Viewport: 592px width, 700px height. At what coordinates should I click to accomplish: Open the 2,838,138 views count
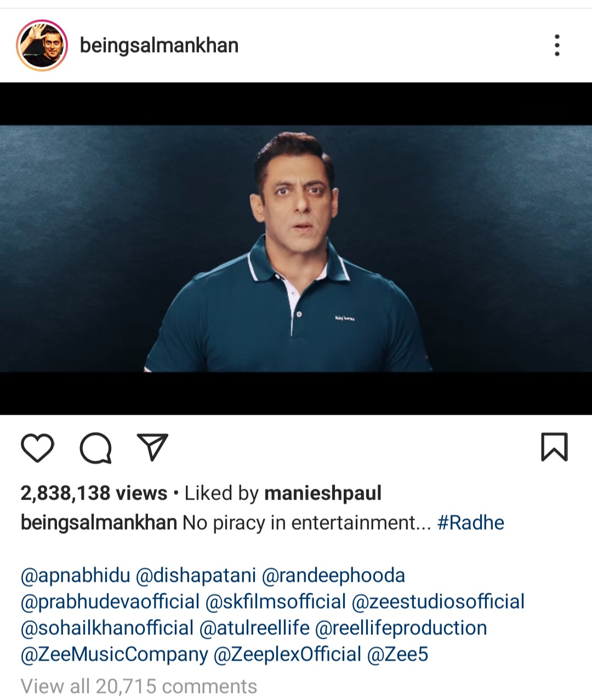pyautogui.click(x=94, y=493)
